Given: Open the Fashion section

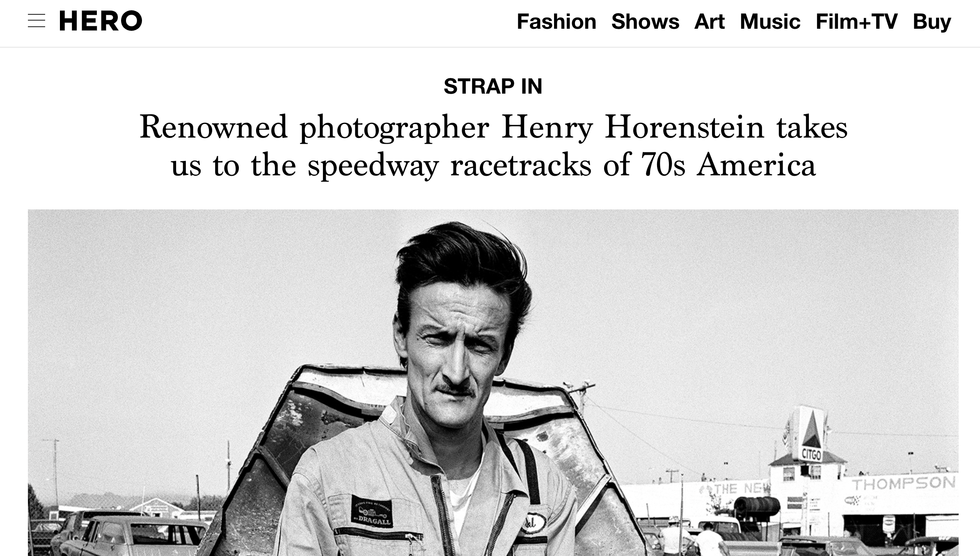Looking at the screenshot, I should [x=556, y=21].
